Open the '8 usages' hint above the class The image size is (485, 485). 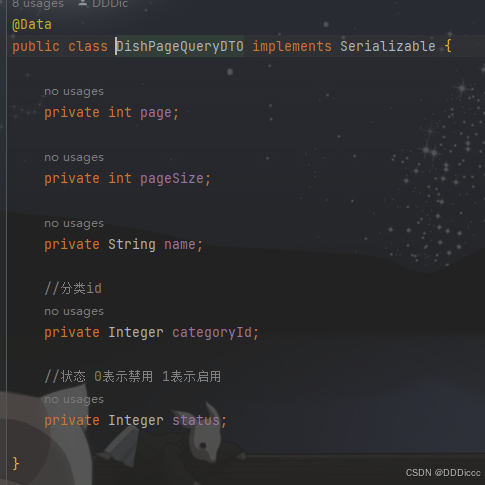tap(38, 4)
